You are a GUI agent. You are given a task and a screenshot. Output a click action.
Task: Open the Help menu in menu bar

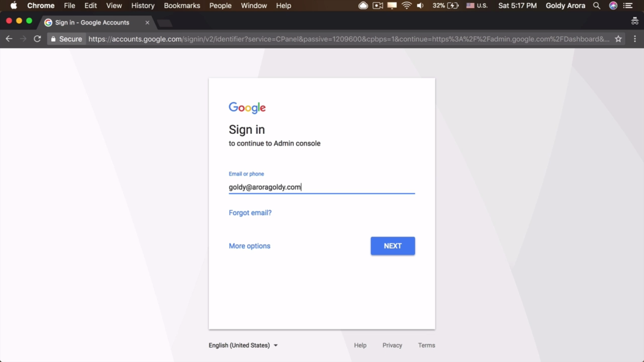click(283, 6)
